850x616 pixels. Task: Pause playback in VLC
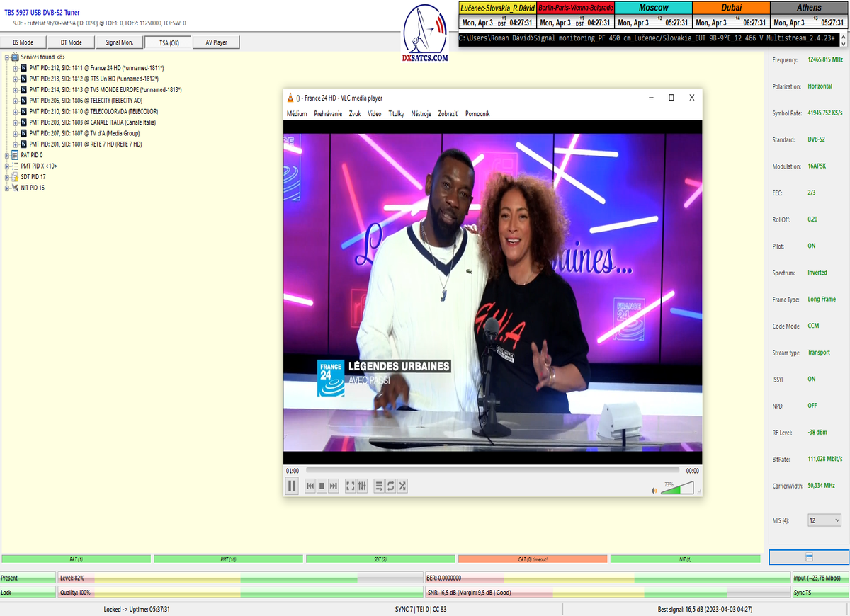291,486
